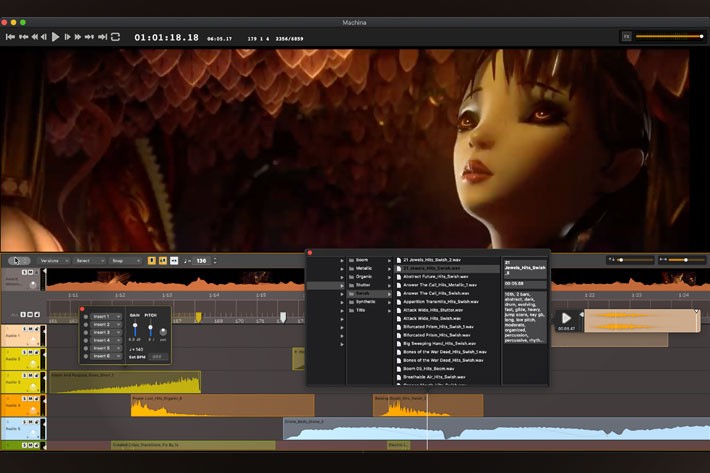
Task: Click the tempo stepper arrows
Action: click(x=215, y=261)
